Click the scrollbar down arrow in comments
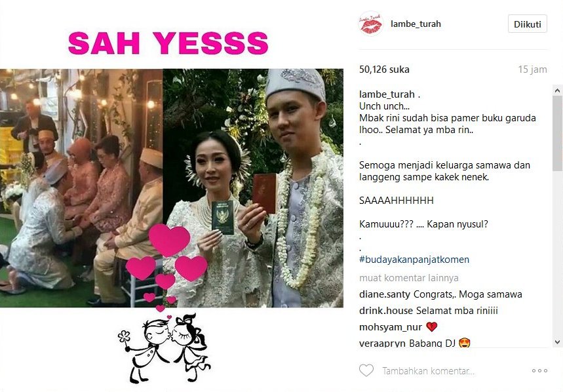The width and height of the screenshot is (563, 392). (x=557, y=342)
